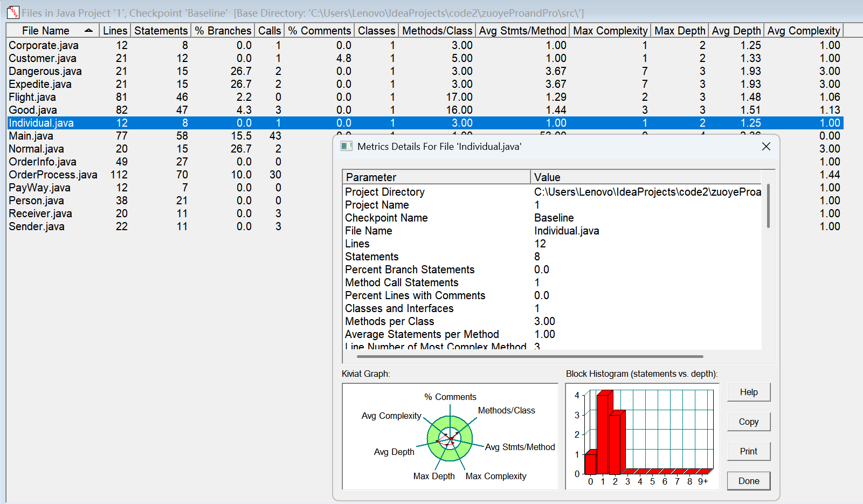Select the Statements parameter row in dialog
Image resolution: width=863 pixels, height=504 pixels.
[x=553, y=257]
